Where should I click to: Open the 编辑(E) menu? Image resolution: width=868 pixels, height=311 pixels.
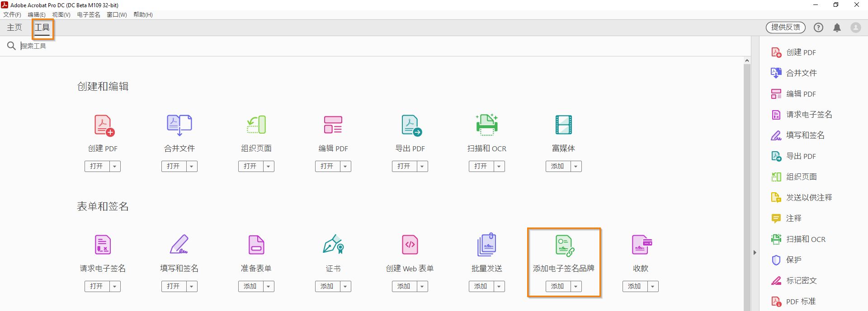tap(37, 15)
